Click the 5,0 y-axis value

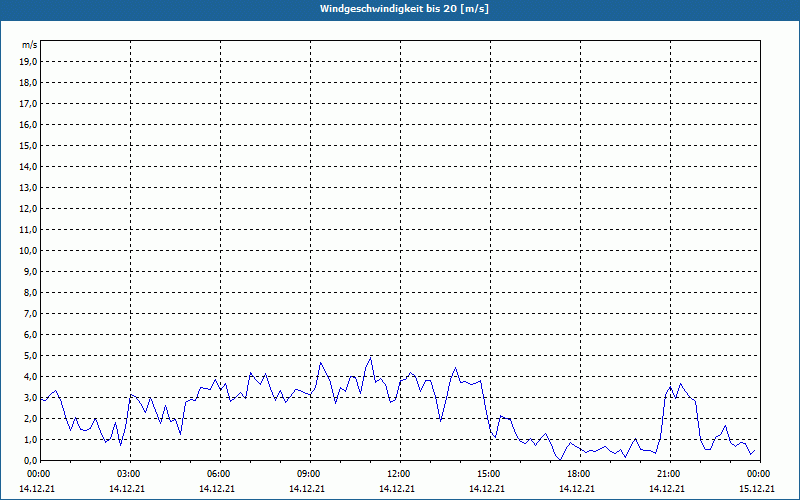coord(30,355)
